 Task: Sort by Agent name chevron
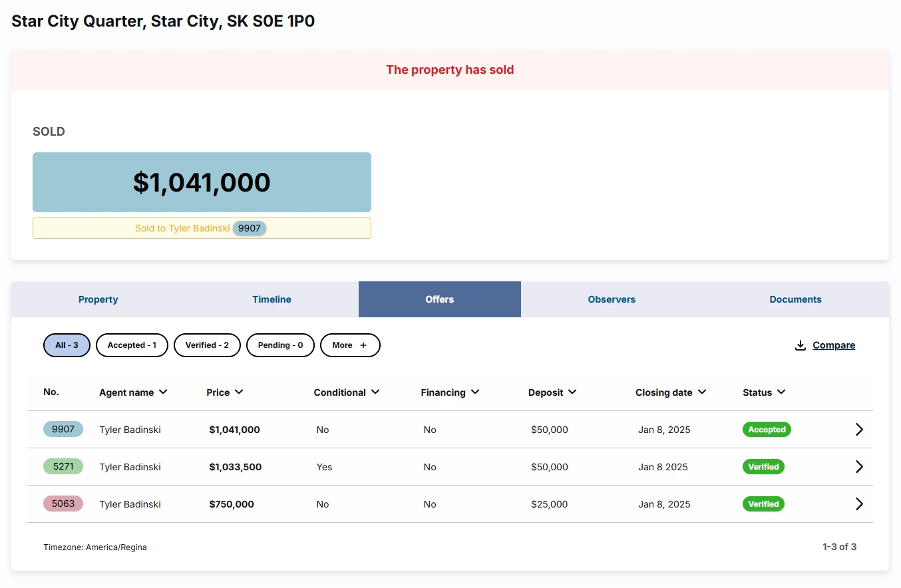(x=163, y=392)
